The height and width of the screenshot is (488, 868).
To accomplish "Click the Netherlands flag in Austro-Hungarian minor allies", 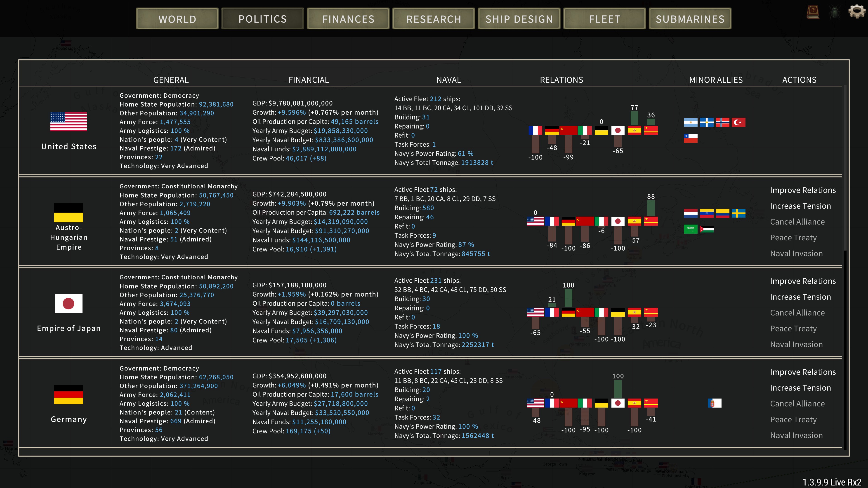I will tap(690, 213).
